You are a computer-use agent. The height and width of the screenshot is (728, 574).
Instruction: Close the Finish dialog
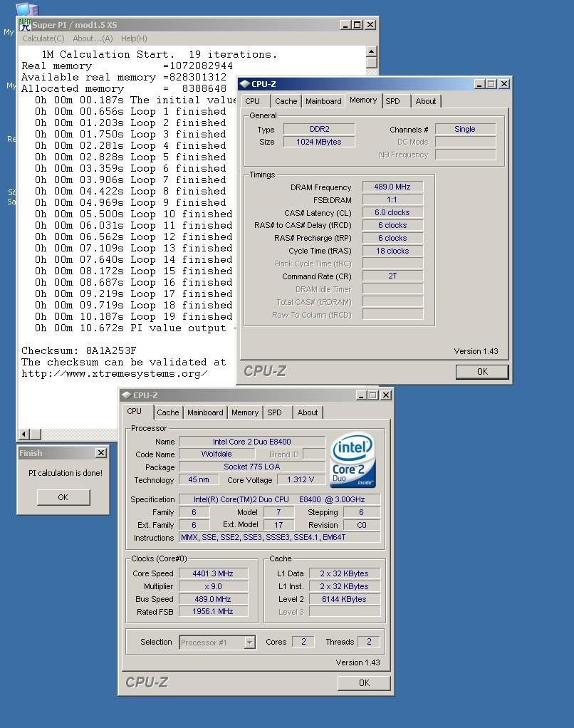(101, 452)
